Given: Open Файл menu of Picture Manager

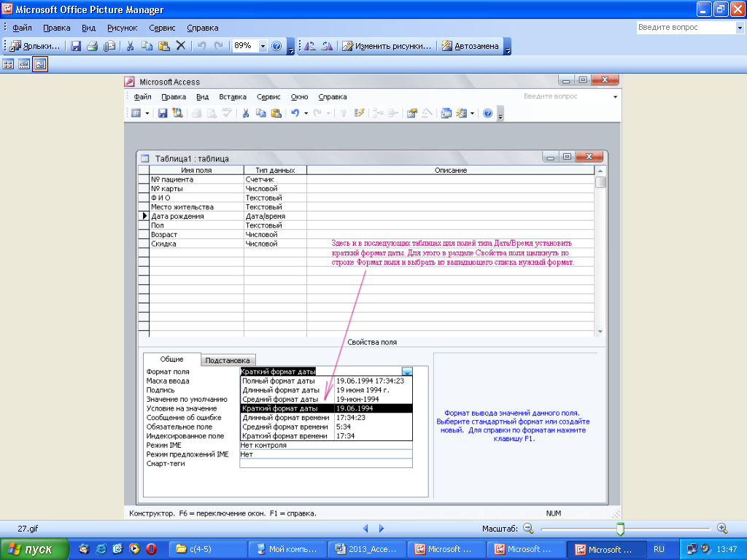Looking at the screenshot, I should pos(22,28).
